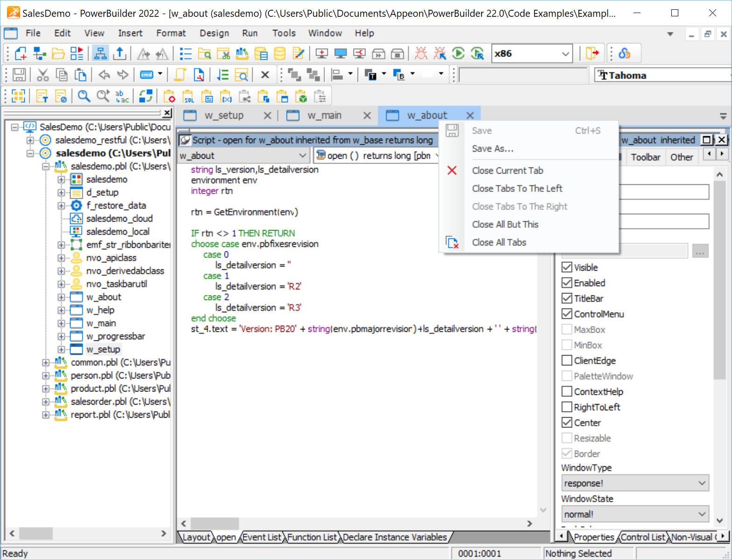Click the New object toolbar icon
Screen dimensions: 732x560
[21, 54]
